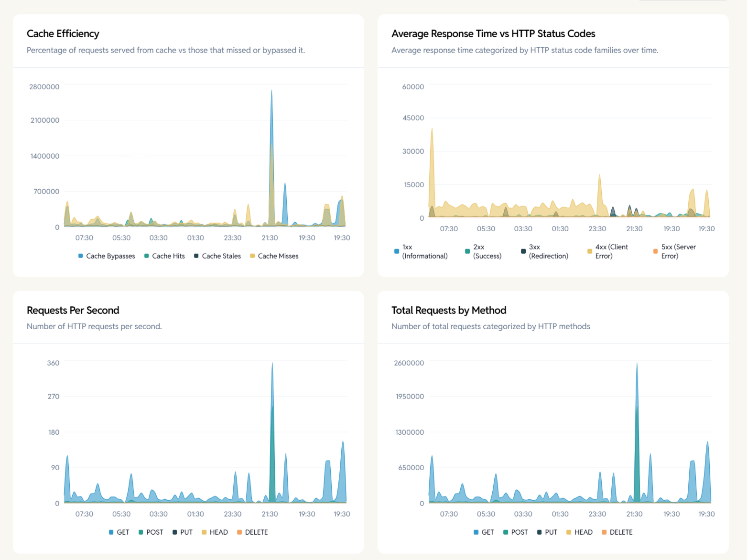Click the 07:30 axis label on Cache Efficiency
747x560 pixels.
click(x=84, y=237)
